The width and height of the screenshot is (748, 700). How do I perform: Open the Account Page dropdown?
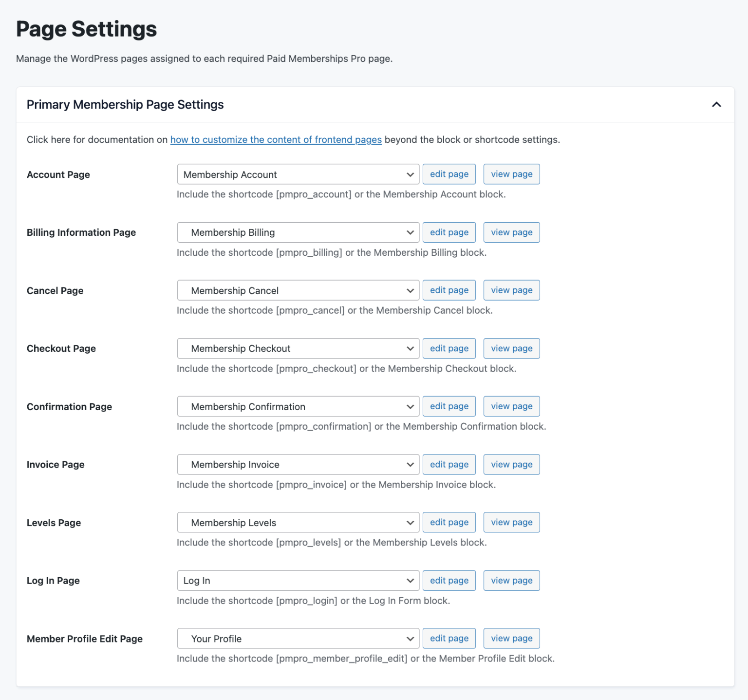click(x=298, y=174)
